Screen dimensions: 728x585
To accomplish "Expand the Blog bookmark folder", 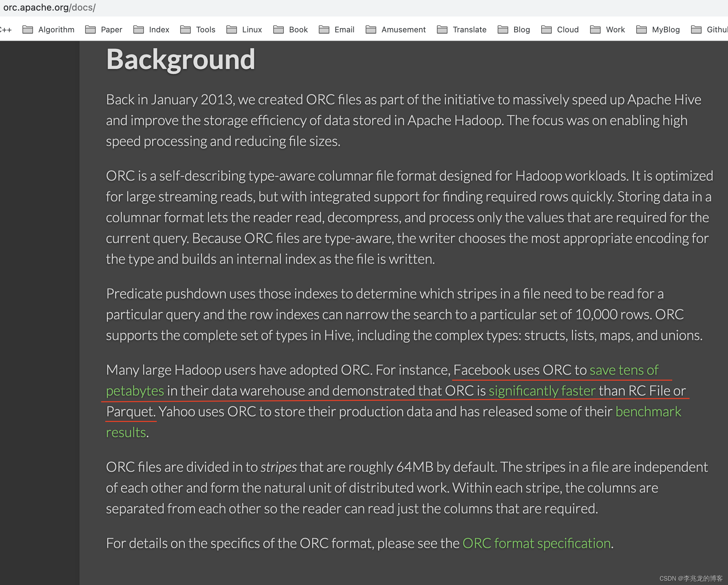I will (514, 30).
